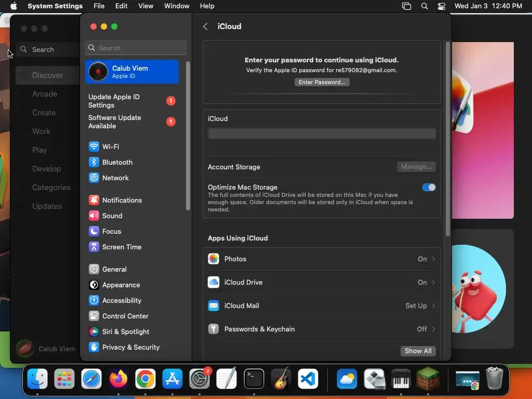
Task: Go back from iCloud pane
Action: (x=205, y=26)
